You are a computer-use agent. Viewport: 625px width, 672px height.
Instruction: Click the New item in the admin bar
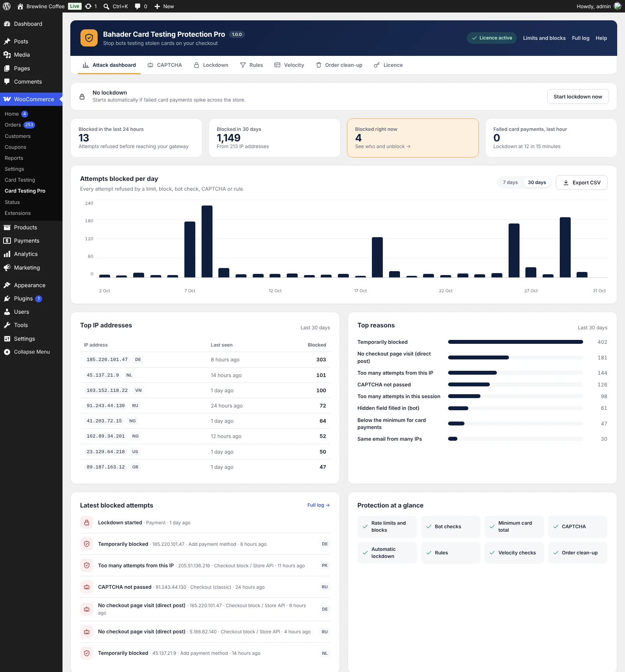tap(164, 6)
